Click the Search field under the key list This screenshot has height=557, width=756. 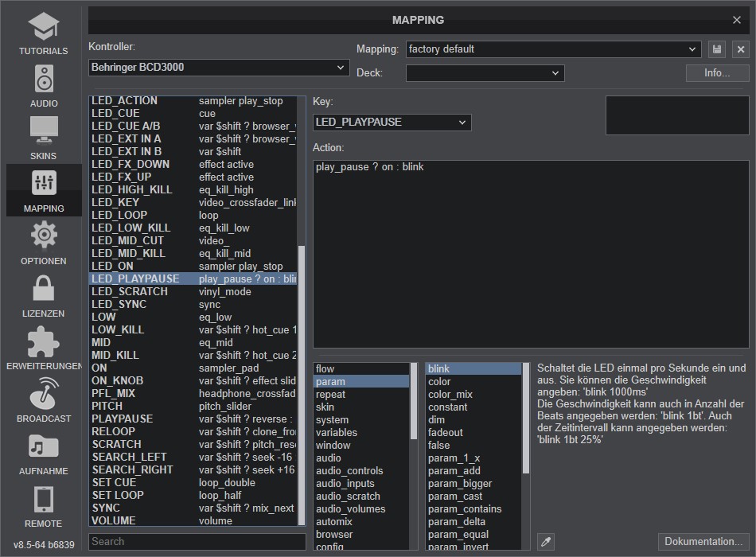click(x=197, y=542)
